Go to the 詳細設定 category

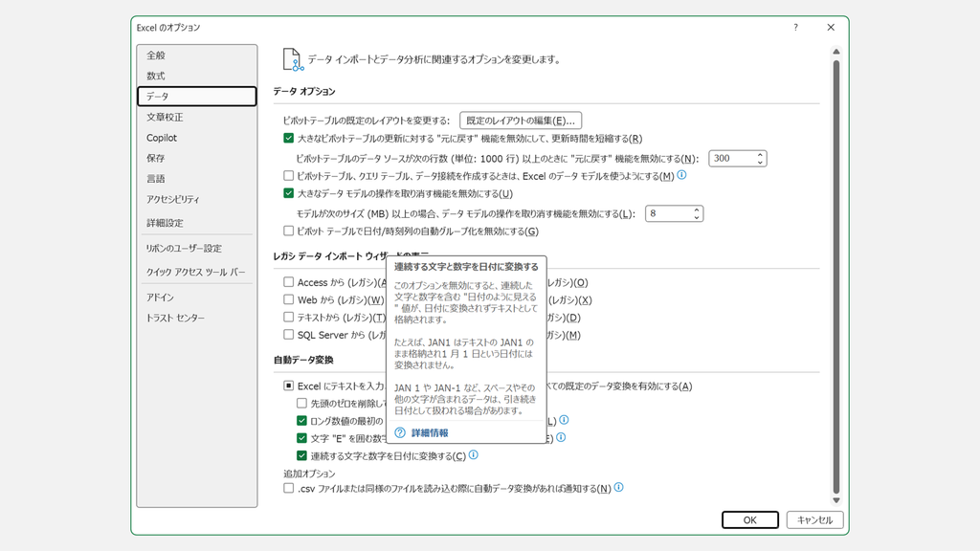click(x=196, y=223)
